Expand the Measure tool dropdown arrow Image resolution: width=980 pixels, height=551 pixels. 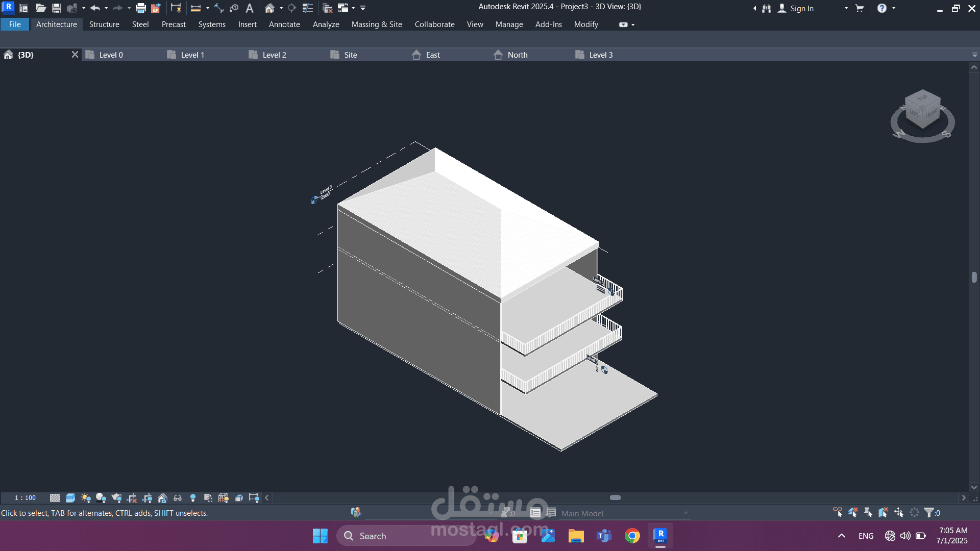click(x=208, y=8)
